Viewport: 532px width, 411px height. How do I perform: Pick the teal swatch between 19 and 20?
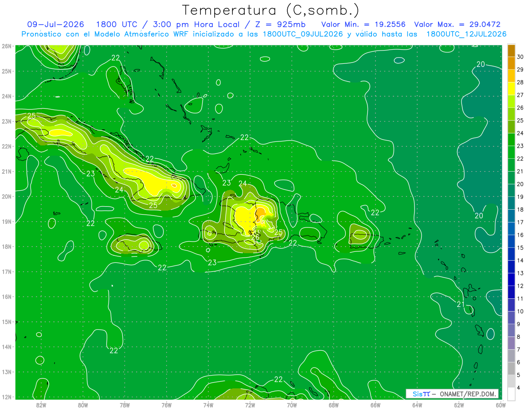pos(511,190)
